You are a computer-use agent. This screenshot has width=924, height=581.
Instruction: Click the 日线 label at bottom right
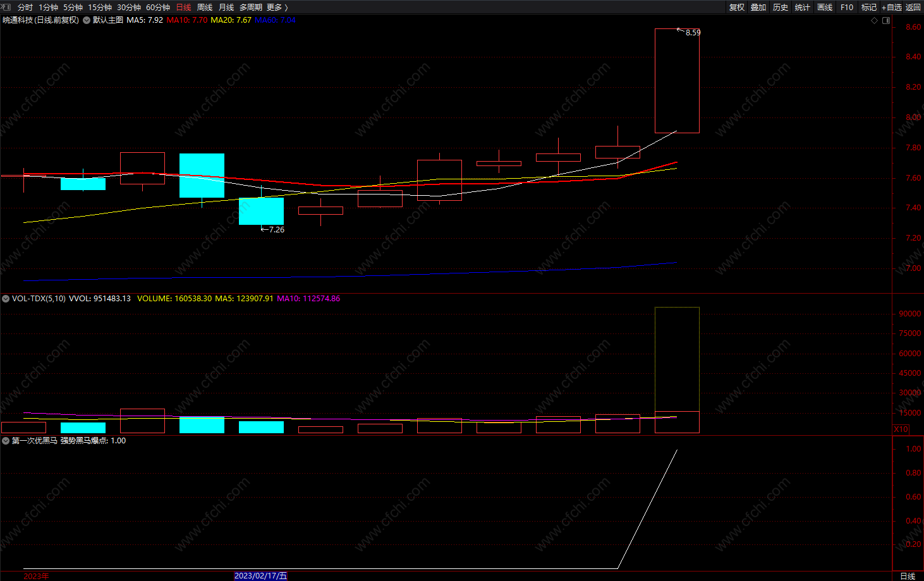point(908,576)
